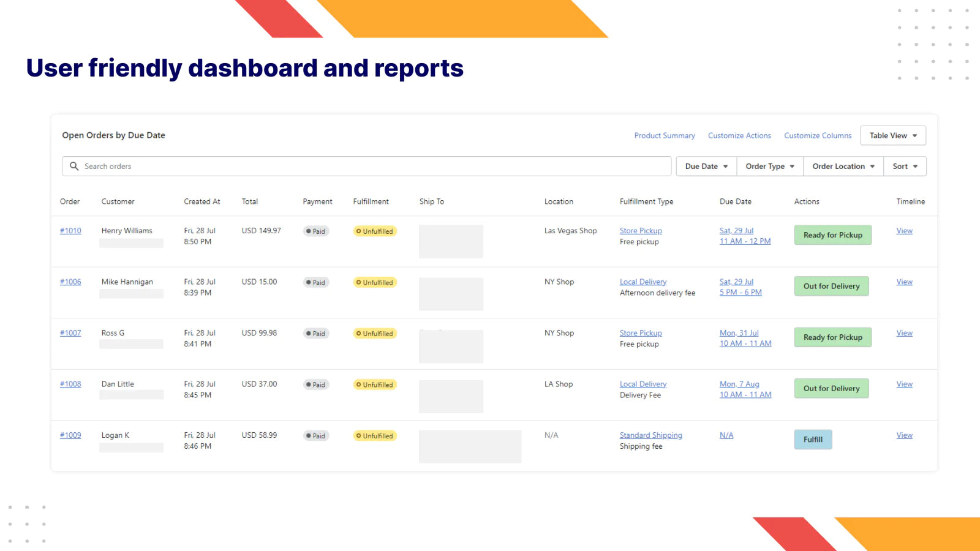Click the search magnifier icon
Screen dimensions: 980x551
[x=74, y=166]
